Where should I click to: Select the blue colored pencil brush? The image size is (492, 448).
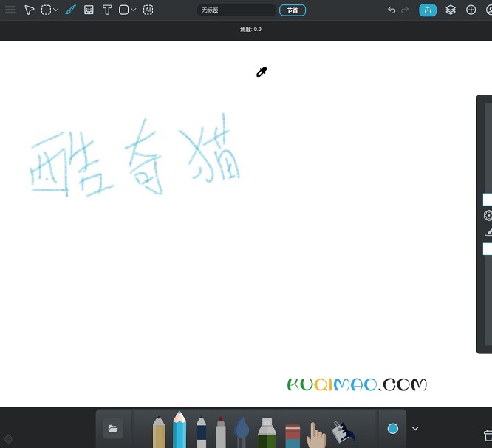(x=180, y=430)
